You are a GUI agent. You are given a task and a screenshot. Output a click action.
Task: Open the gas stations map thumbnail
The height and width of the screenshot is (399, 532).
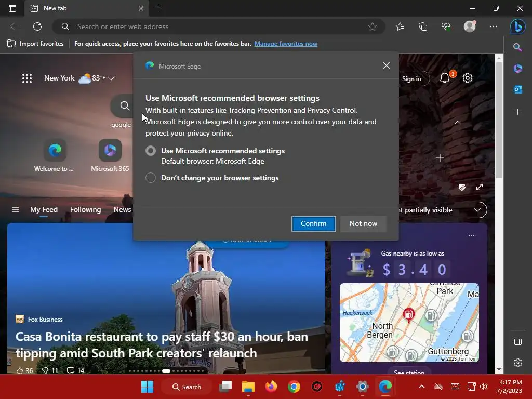pyautogui.click(x=409, y=323)
